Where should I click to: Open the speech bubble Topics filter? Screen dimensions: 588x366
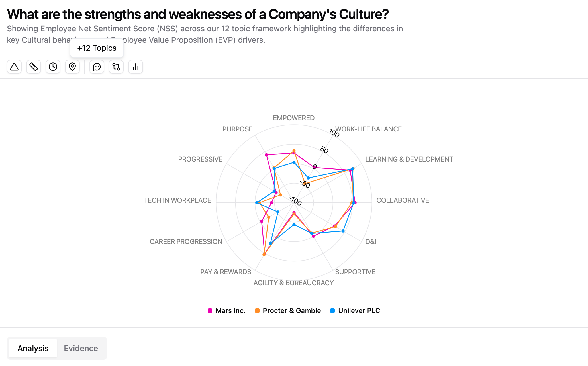pyautogui.click(x=97, y=67)
